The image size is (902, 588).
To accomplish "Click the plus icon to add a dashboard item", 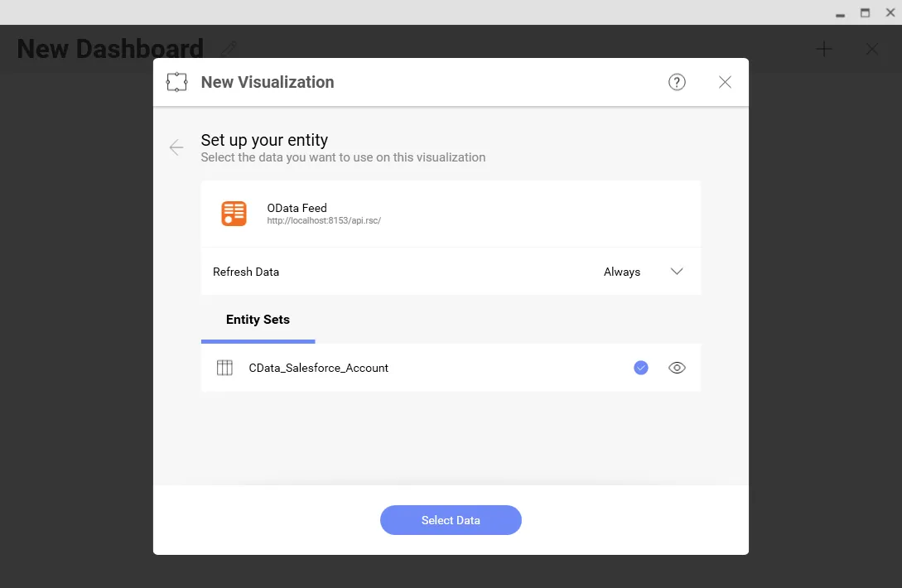I will point(824,49).
